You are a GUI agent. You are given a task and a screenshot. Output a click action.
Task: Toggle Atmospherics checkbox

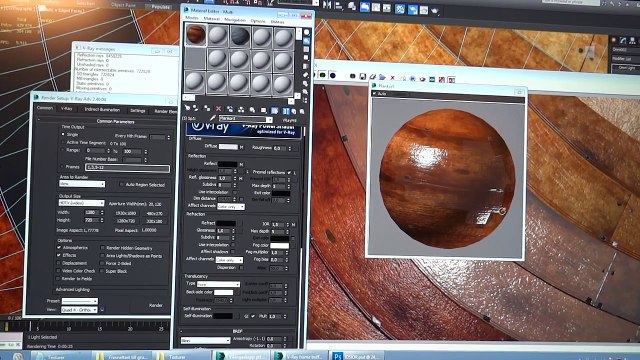(x=59, y=248)
